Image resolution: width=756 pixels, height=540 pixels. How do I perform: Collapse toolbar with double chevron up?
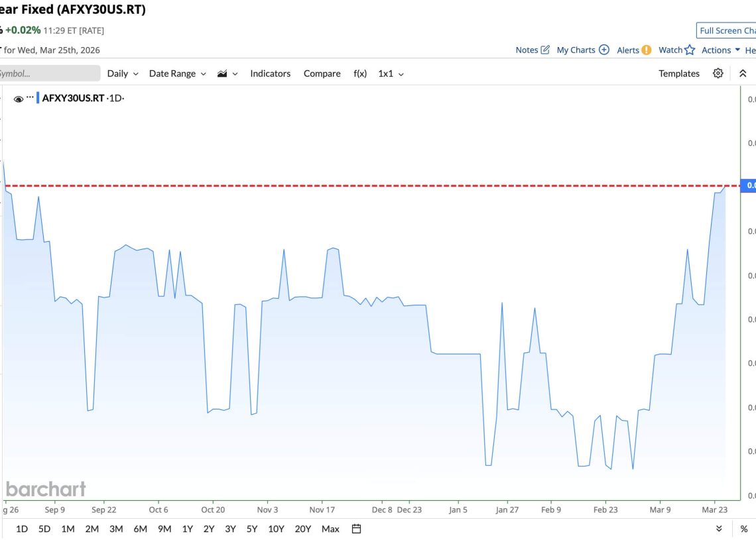pyautogui.click(x=743, y=74)
